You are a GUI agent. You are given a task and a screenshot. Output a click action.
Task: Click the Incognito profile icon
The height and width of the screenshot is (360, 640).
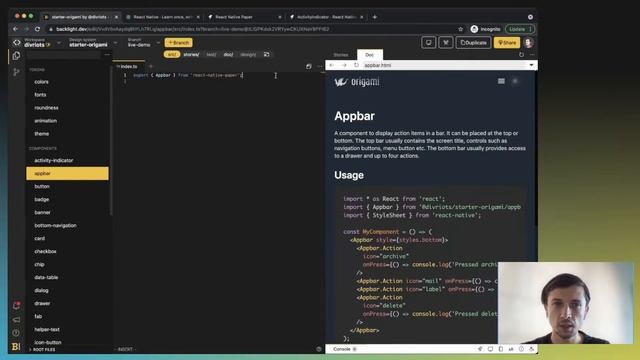coord(474,29)
